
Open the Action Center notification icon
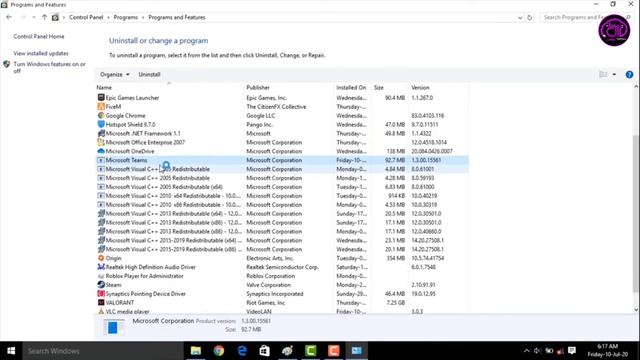coord(572,351)
